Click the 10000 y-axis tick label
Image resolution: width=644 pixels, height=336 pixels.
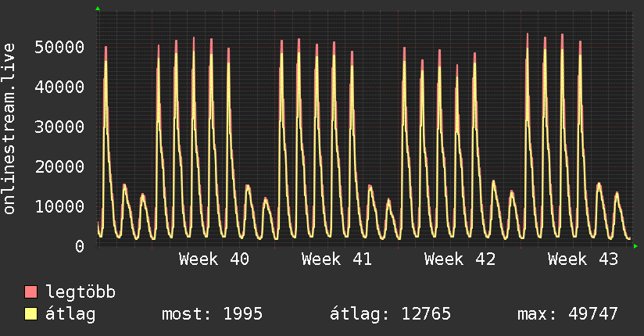[59, 206]
